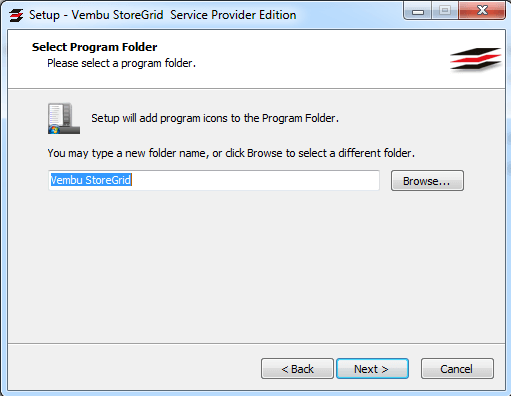The height and width of the screenshot is (396, 511).
Task: Click the 'You may type a new folder name' line
Action: click(231, 153)
